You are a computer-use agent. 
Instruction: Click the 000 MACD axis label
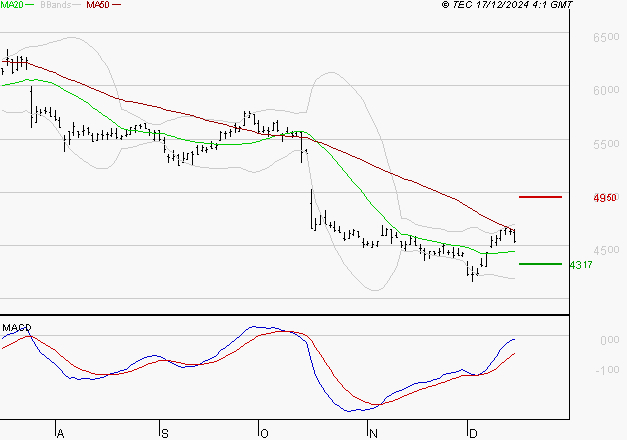(610, 340)
